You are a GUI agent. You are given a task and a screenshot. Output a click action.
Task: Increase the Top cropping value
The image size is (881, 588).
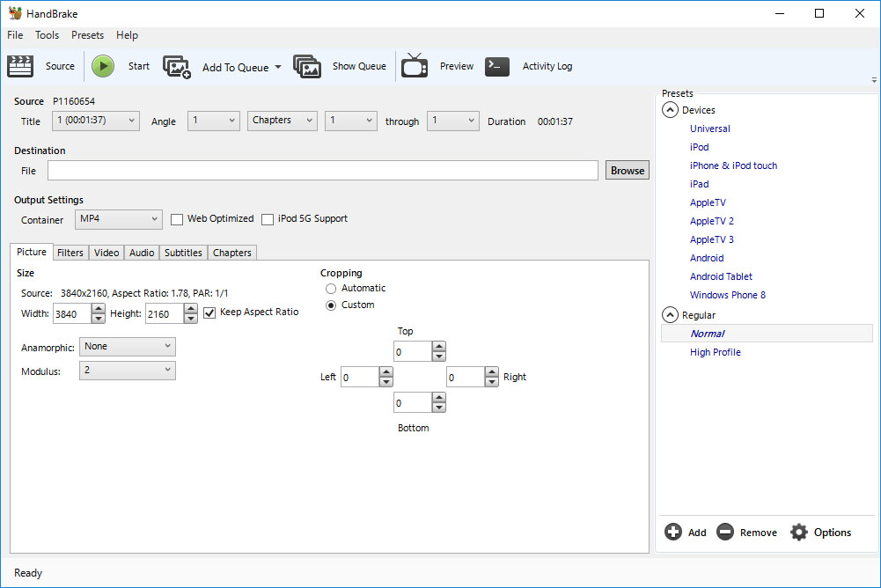pyautogui.click(x=439, y=346)
